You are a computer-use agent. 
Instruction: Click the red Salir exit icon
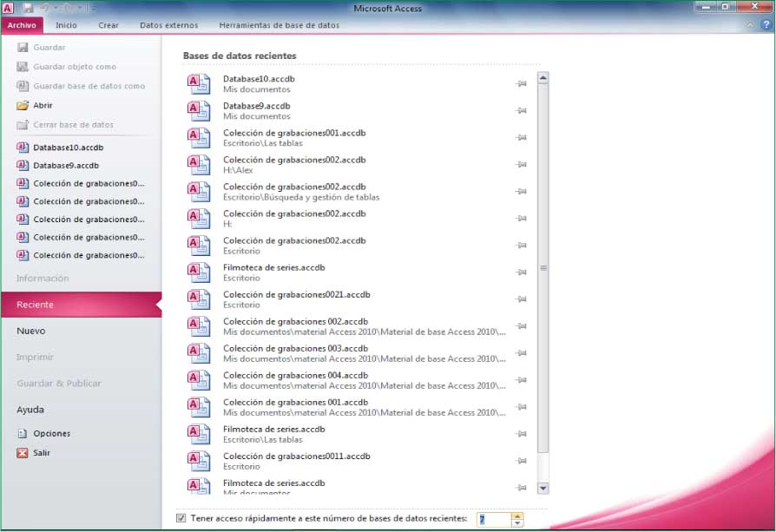23,453
